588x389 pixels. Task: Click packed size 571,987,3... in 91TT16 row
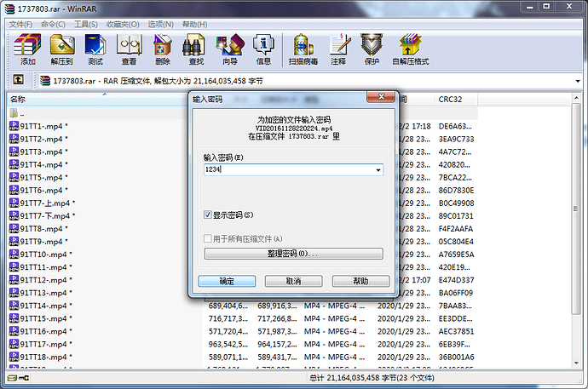tap(277, 331)
